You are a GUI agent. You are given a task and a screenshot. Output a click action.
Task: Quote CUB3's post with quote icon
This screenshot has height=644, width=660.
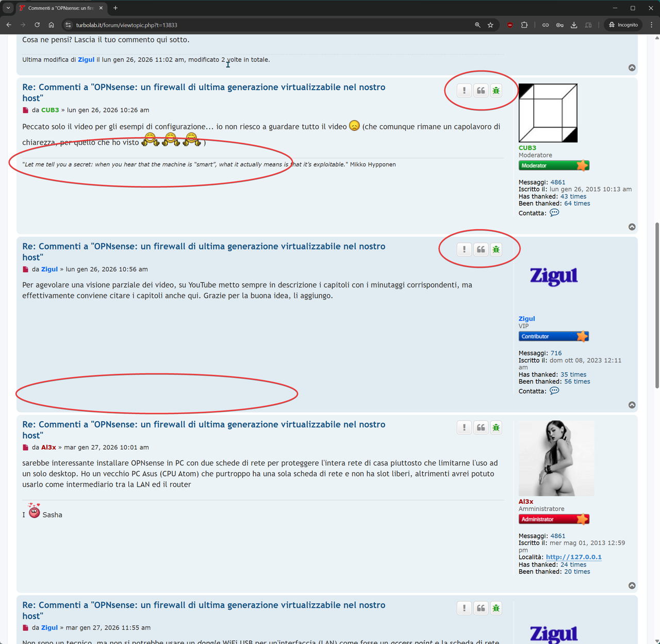tap(481, 91)
